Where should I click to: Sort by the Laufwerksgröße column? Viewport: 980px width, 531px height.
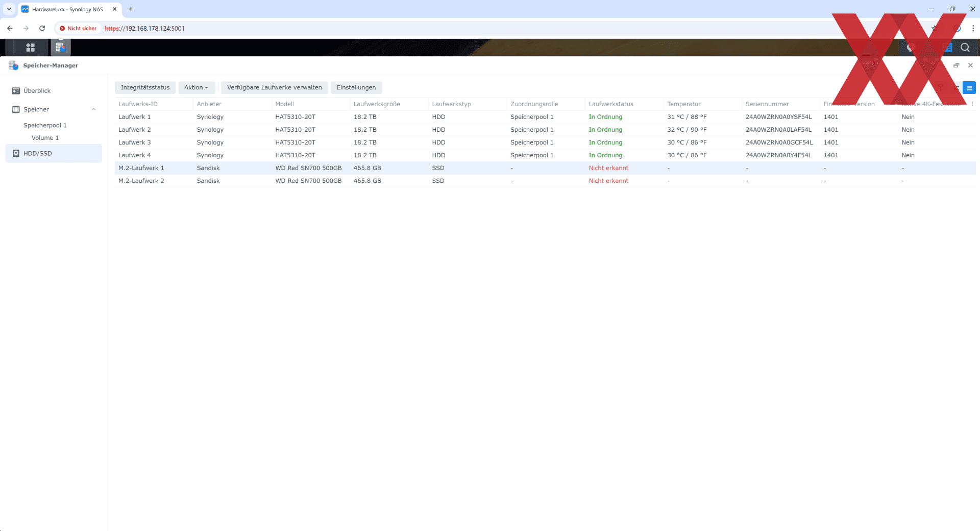click(389, 104)
